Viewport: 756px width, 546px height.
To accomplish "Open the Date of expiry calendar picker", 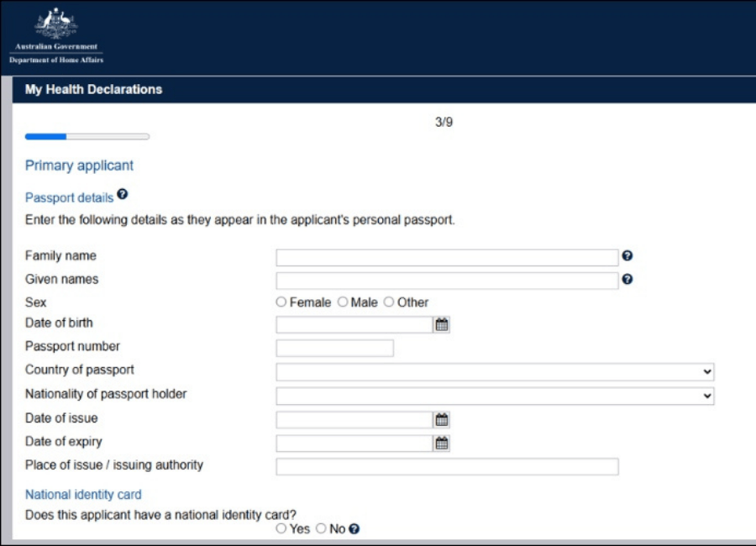I will 442,443.
